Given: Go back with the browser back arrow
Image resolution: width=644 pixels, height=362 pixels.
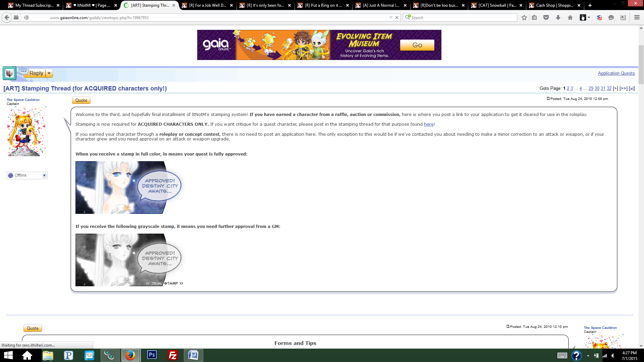Looking at the screenshot, I should tap(7, 17).
